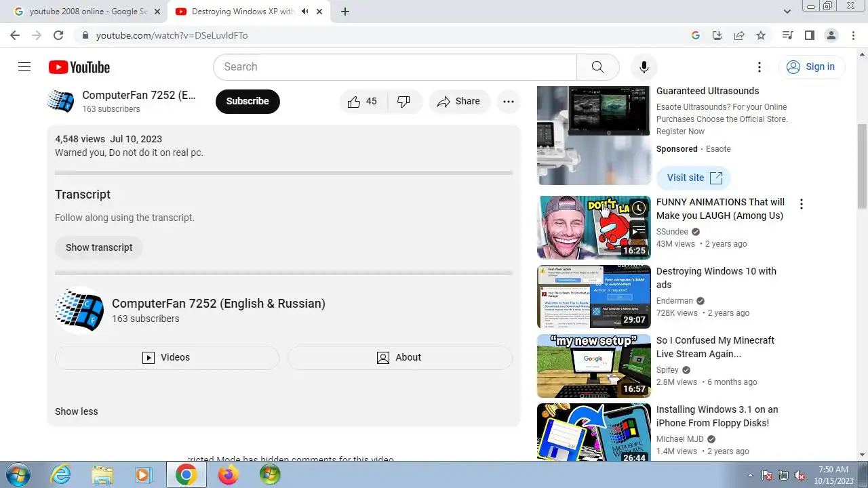Click the Chrome address bar URL
868x488 pixels.
pos(172,35)
